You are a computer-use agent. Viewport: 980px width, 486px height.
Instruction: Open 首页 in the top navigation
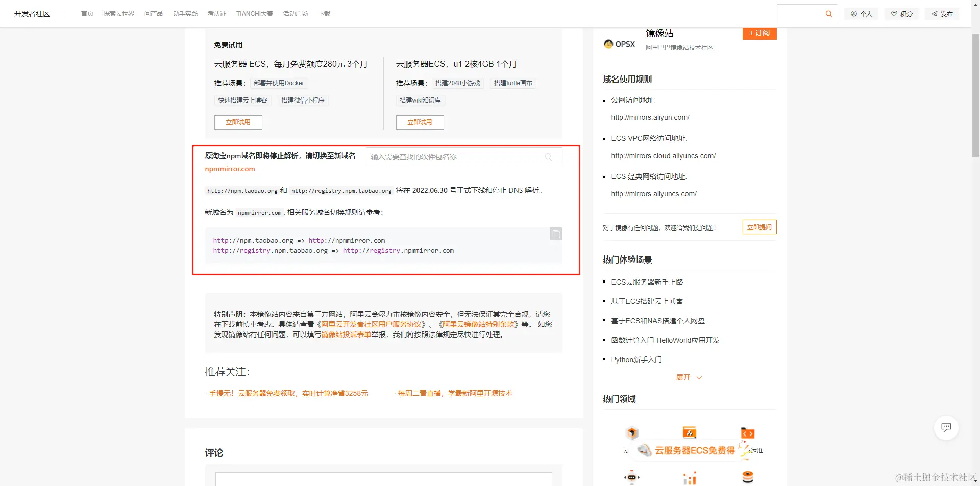[87, 14]
